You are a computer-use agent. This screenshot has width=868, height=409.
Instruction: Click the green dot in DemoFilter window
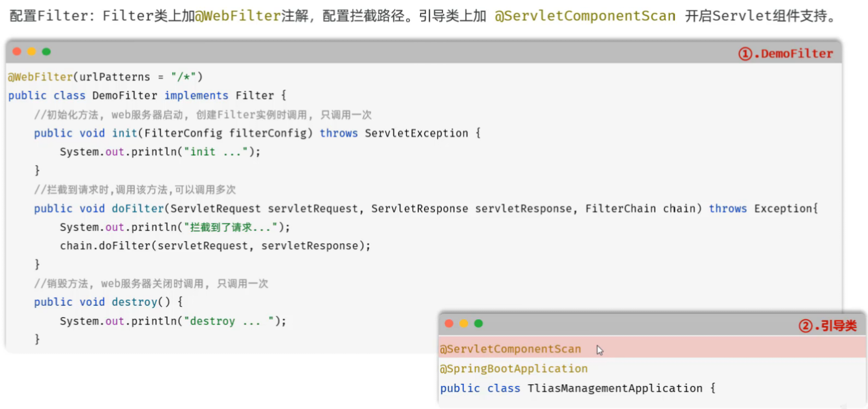pos(46,51)
